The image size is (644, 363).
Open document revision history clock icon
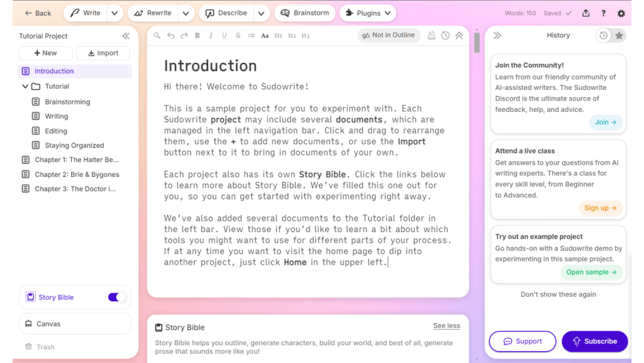coord(445,36)
